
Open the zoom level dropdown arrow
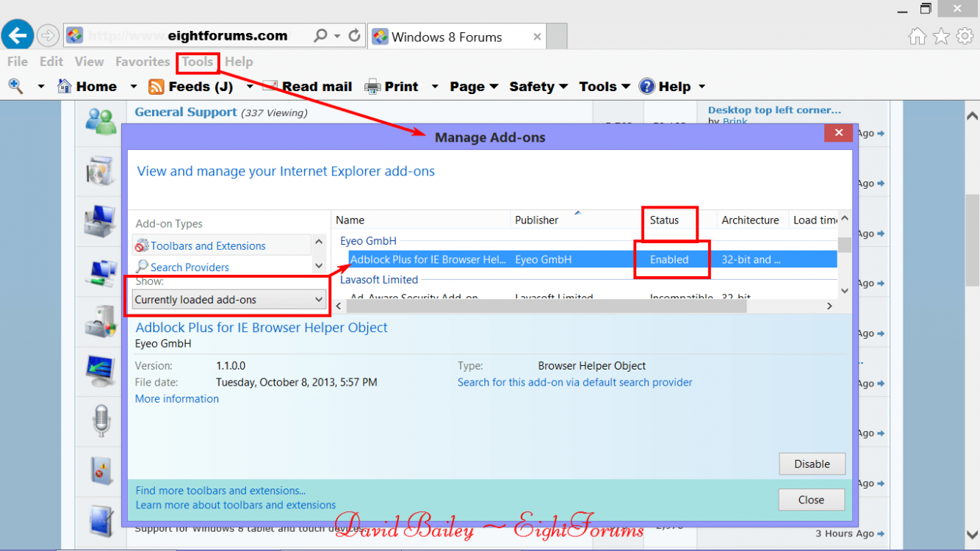[x=41, y=87]
